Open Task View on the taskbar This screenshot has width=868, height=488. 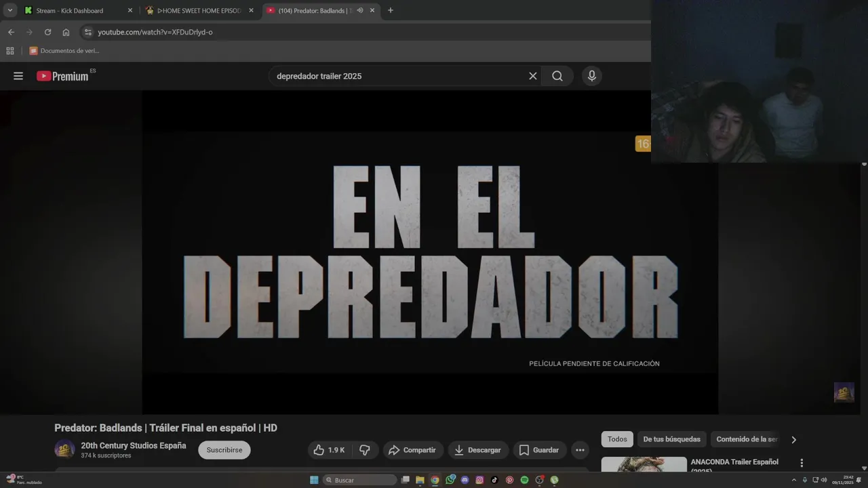click(405, 480)
